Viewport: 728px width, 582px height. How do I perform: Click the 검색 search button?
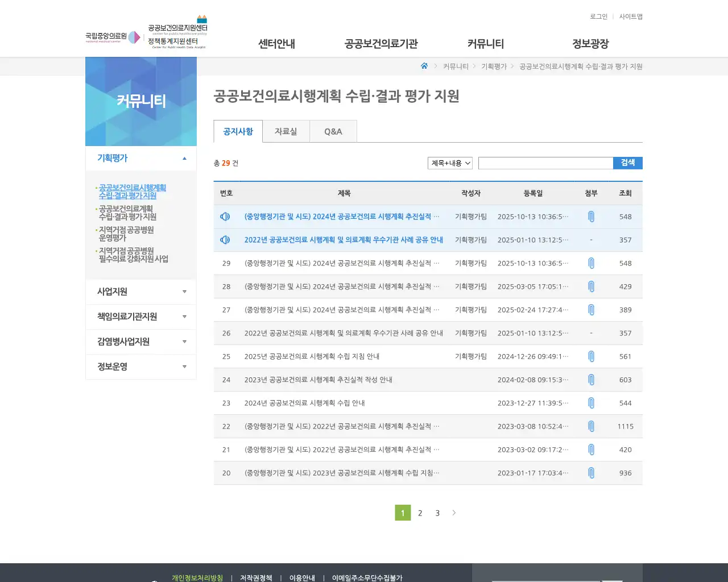[627, 163]
